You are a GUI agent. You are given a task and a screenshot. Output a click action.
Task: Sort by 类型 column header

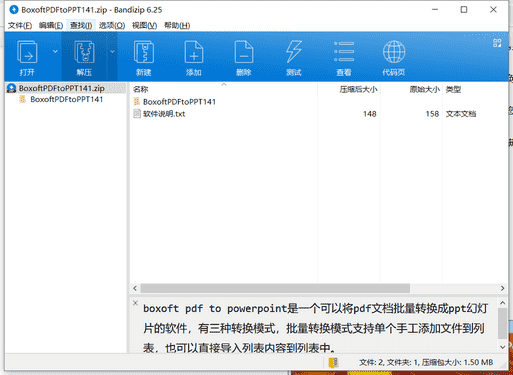[453, 89]
